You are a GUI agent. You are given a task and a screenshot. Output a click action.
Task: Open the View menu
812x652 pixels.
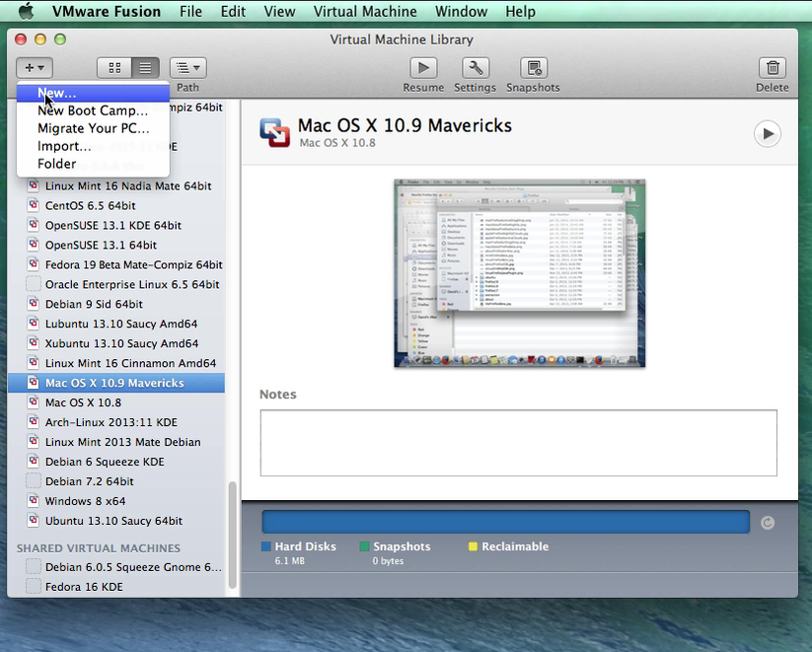coord(279,11)
